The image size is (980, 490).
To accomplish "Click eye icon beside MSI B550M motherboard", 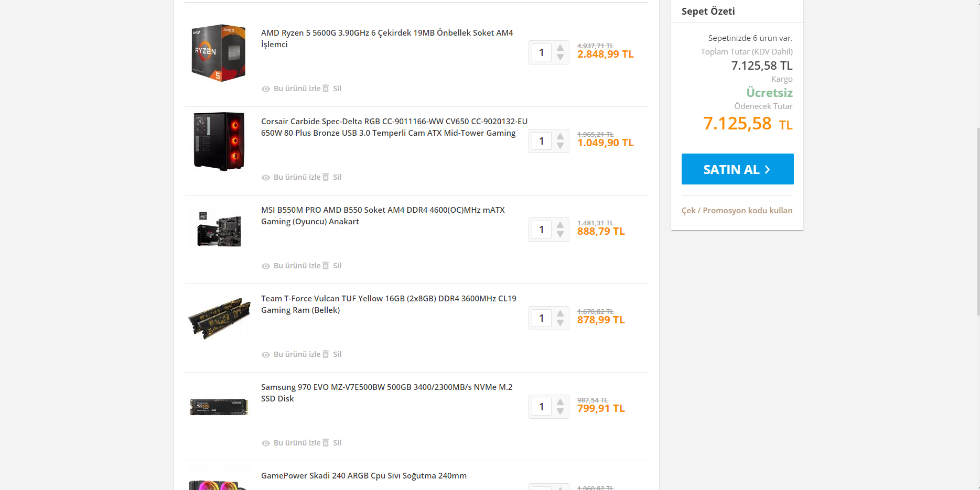I will 266,266.
